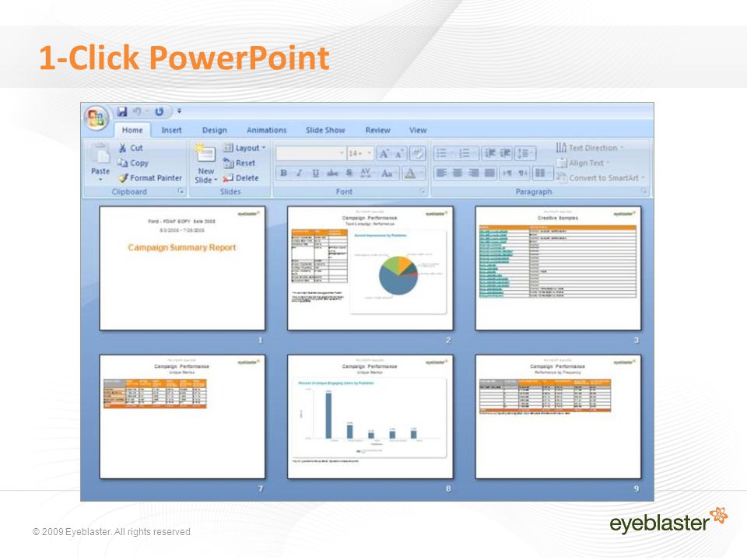747x560 pixels.
Task: Open the Clipboard group dialog launcher
Action: [x=181, y=191]
